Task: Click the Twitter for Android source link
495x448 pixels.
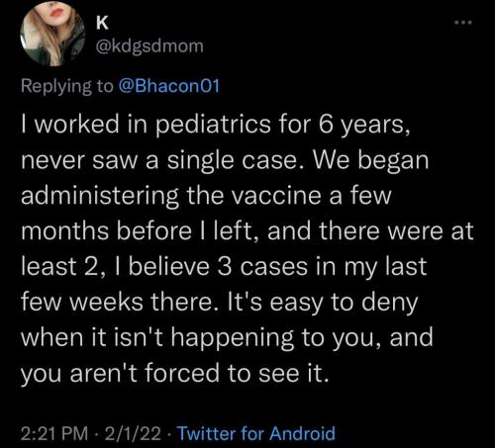Action: coord(256,433)
